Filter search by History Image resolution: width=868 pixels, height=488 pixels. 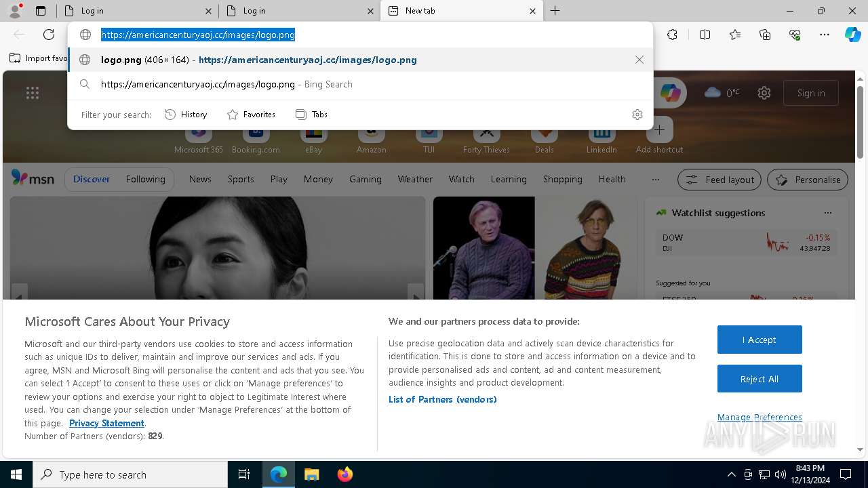click(186, 115)
